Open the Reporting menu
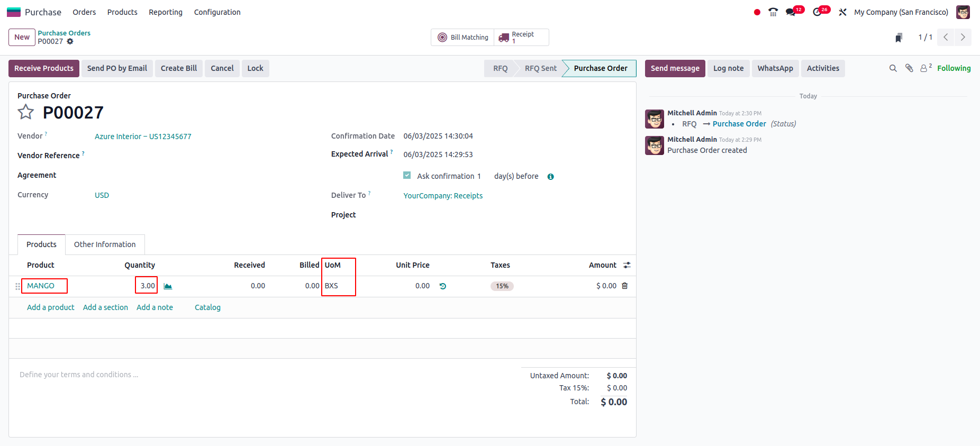 coord(166,12)
